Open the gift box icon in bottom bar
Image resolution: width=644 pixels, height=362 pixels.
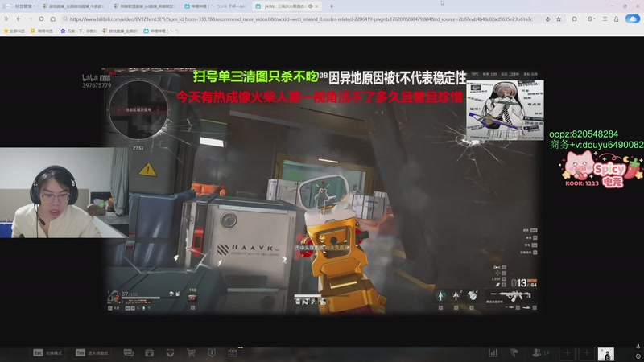tap(150, 352)
